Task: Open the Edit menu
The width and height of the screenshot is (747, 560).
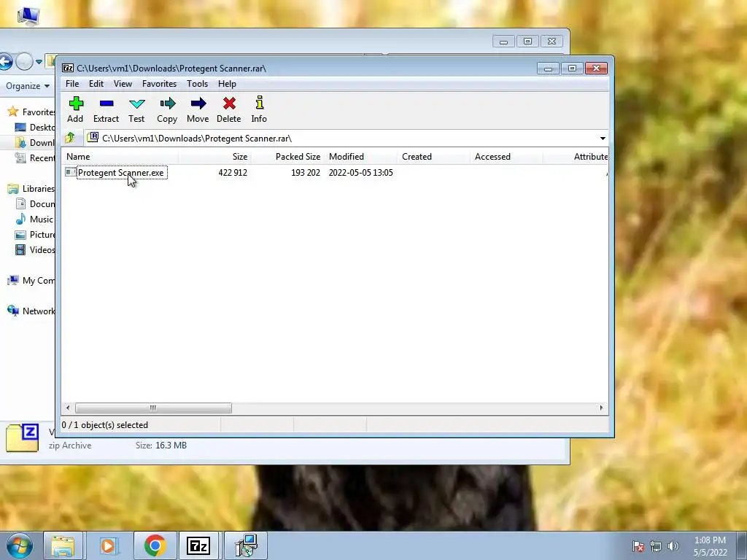Action: 96,84
